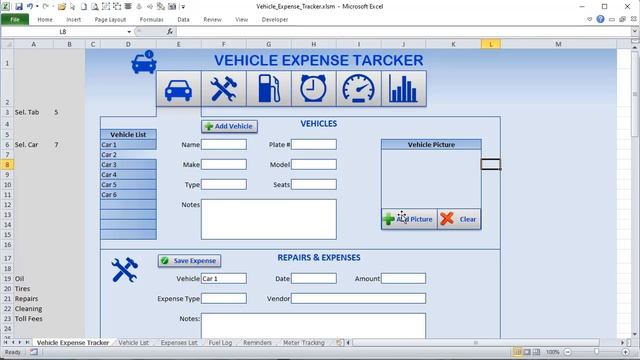Click the zoom out minus button
640x360 pixels.
567,352
